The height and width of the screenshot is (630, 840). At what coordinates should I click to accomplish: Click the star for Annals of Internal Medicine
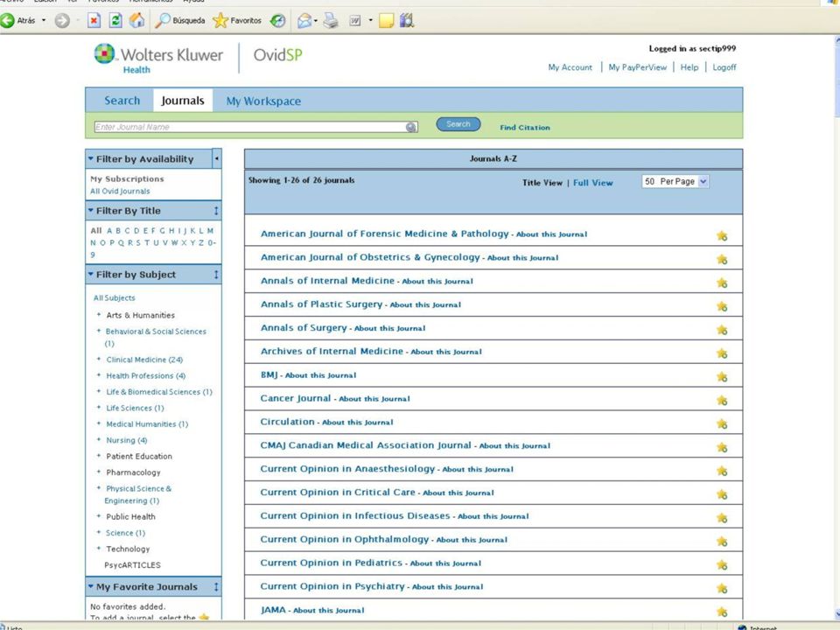[722, 283]
